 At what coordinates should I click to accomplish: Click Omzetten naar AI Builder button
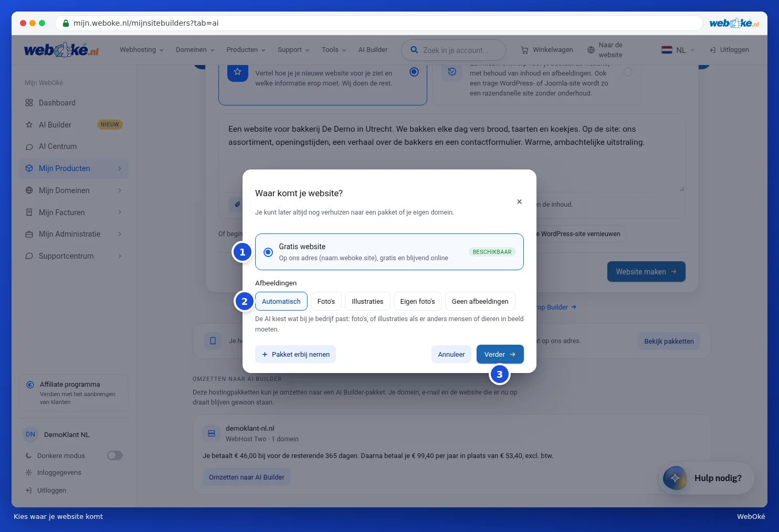coord(247,477)
